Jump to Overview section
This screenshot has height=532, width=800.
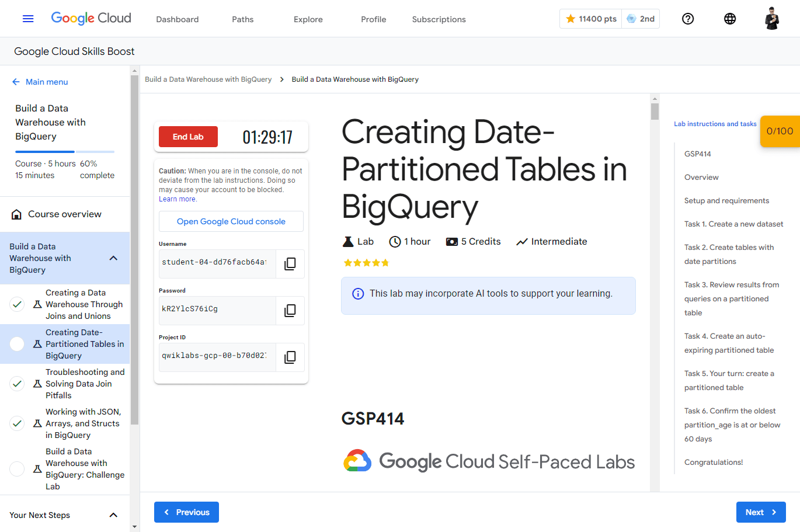[701, 178]
